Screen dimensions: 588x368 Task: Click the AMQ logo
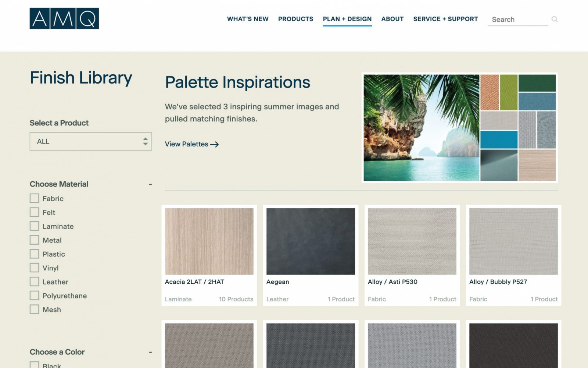point(64,18)
